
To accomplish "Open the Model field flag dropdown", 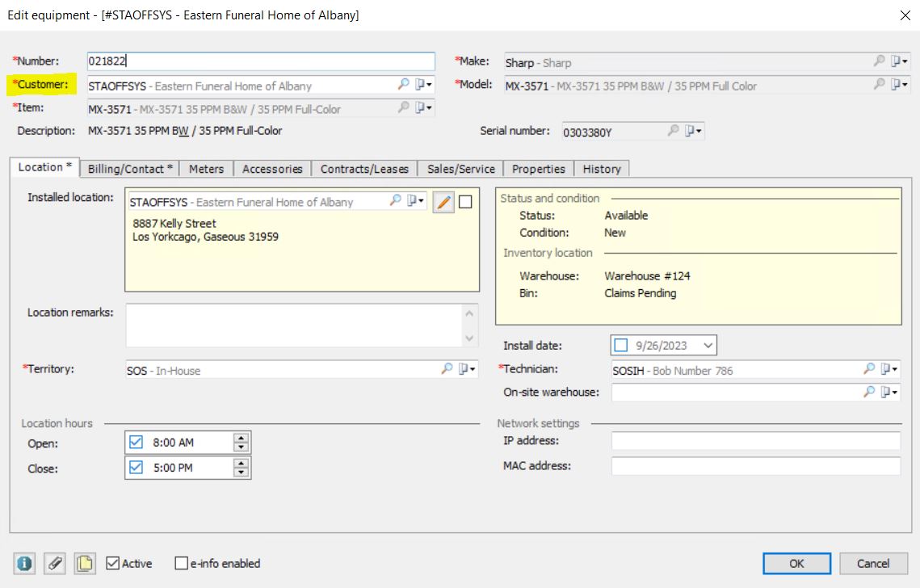I will click(x=900, y=85).
